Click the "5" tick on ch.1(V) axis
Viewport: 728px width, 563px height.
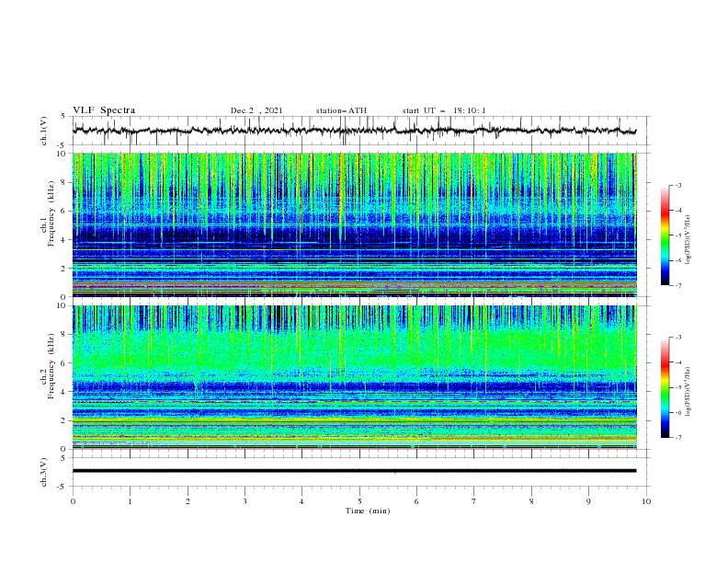click(x=63, y=117)
